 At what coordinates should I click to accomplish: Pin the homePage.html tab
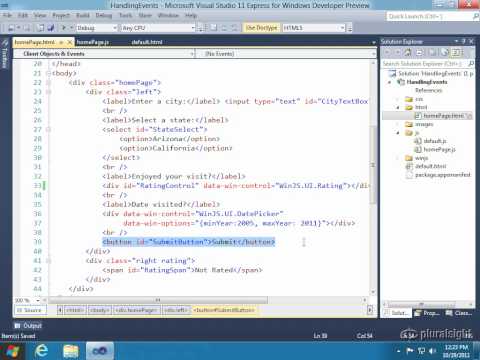point(61,42)
